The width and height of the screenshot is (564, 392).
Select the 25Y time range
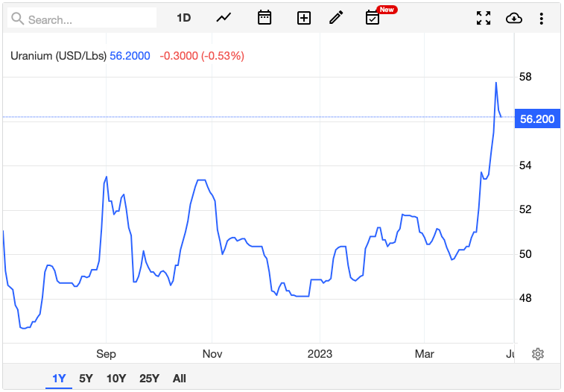pyautogui.click(x=149, y=379)
